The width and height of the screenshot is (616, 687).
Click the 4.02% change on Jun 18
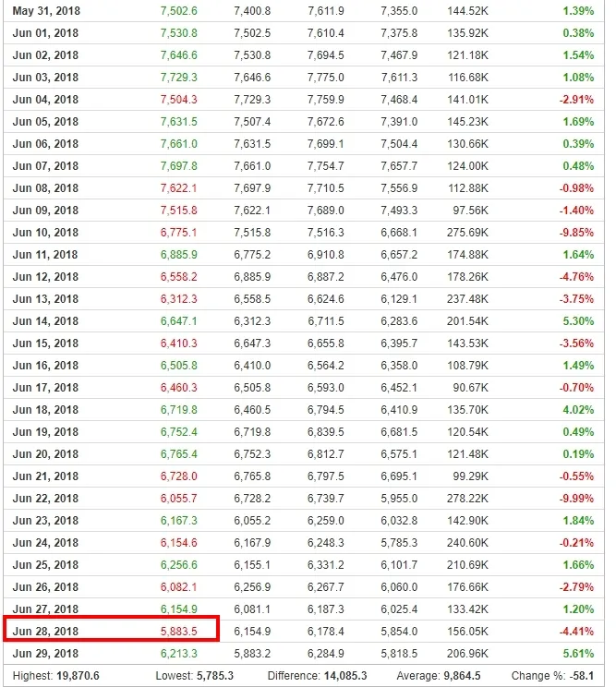coord(578,410)
